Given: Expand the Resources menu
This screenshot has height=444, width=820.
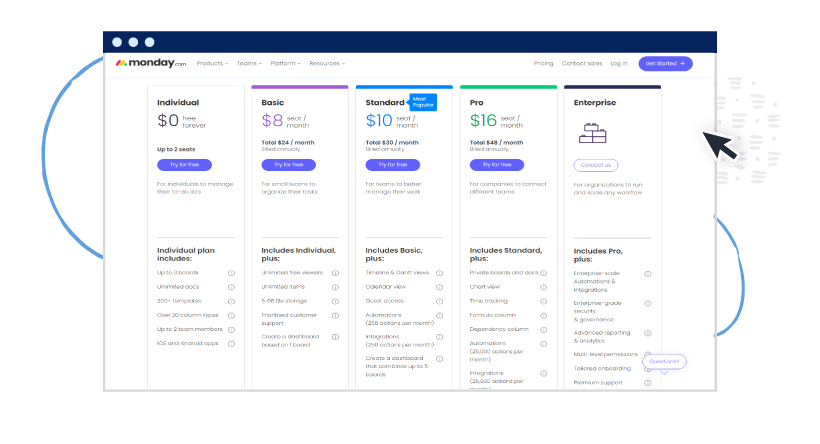Looking at the screenshot, I should coord(327,63).
